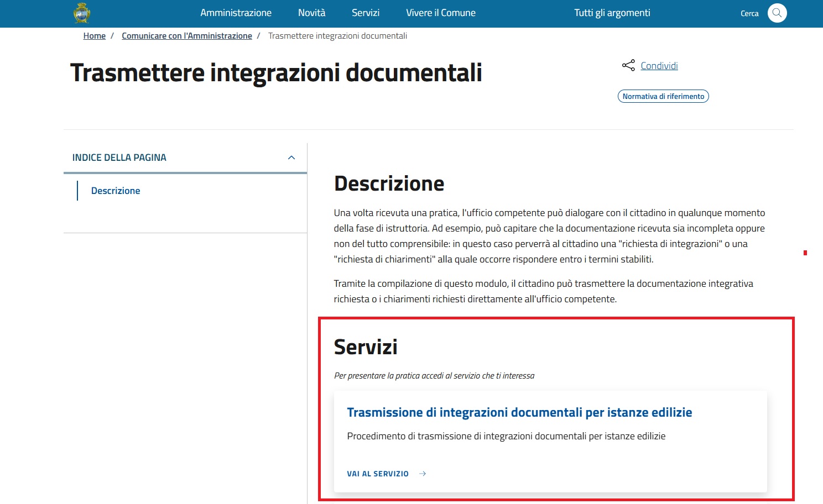Click the Condividi link
This screenshot has width=823, height=504.
(659, 66)
